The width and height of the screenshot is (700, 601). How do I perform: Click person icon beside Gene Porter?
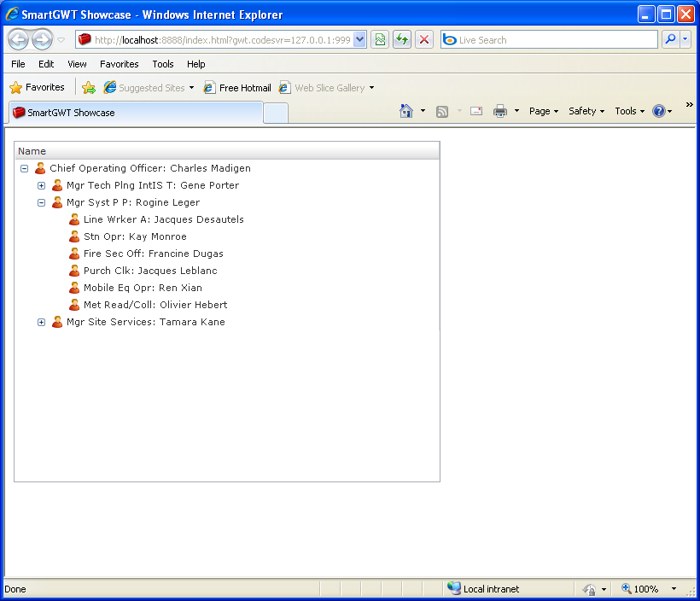57,185
